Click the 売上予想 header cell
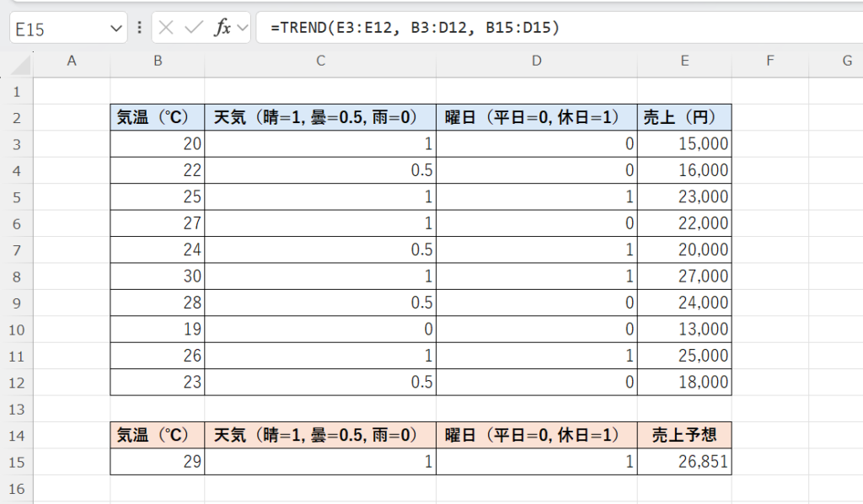The height and width of the screenshot is (504, 863). [684, 435]
